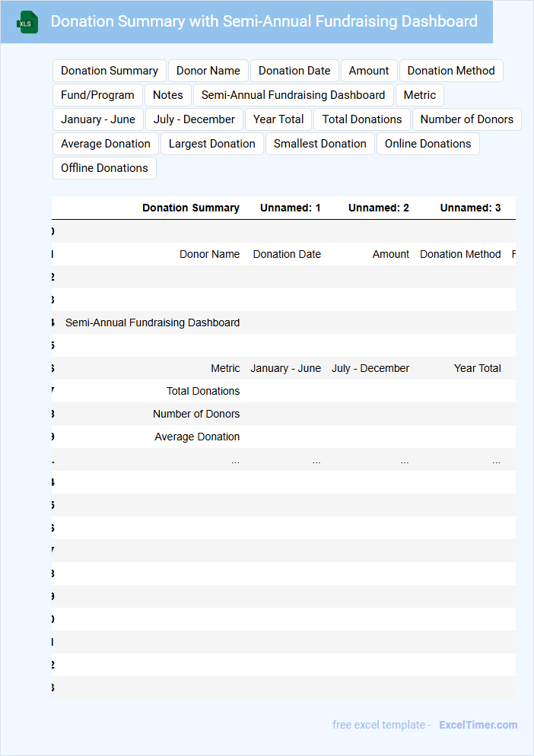534x756 pixels.
Task: Click the Largest Donation tag
Action: point(212,144)
